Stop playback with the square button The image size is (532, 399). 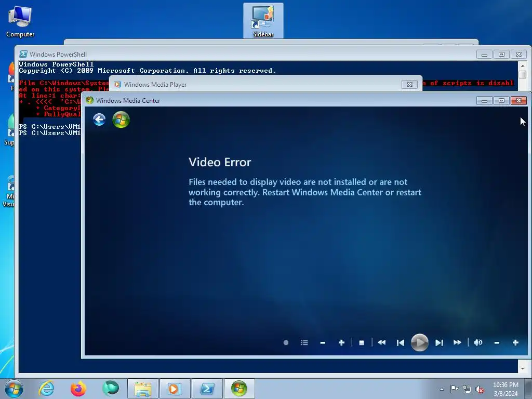(x=362, y=343)
